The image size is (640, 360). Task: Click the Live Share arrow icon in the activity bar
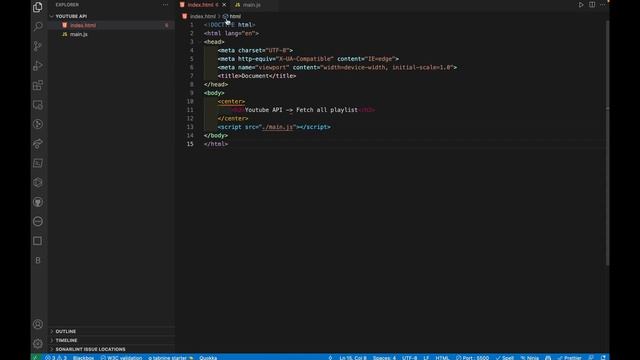[38, 144]
